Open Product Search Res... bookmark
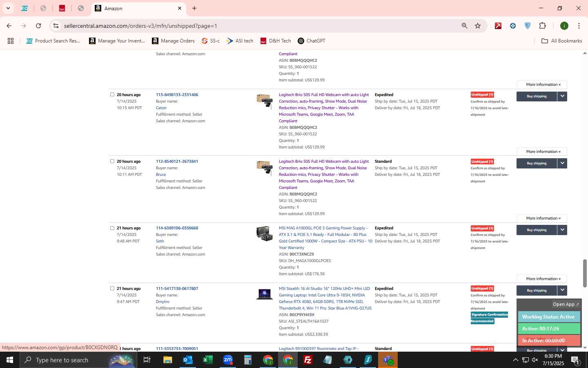Screen dimensions: 588x368 [x=53, y=41]
